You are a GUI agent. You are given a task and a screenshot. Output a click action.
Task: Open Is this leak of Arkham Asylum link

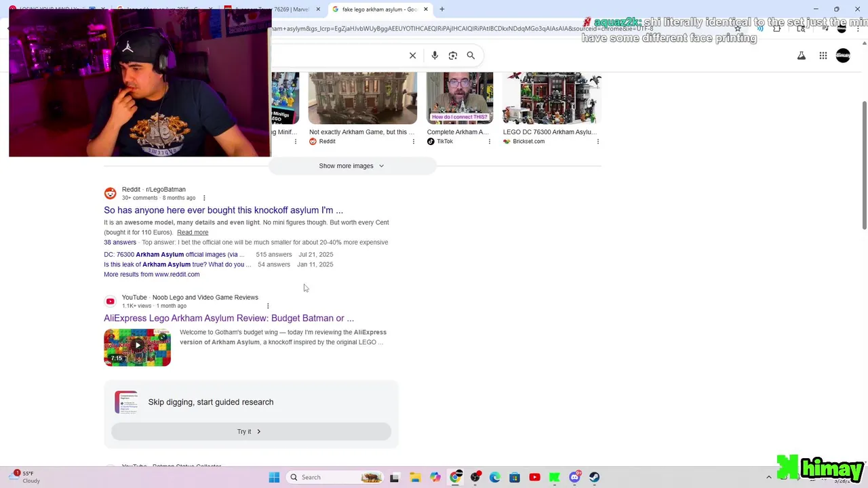pos(177,264)
